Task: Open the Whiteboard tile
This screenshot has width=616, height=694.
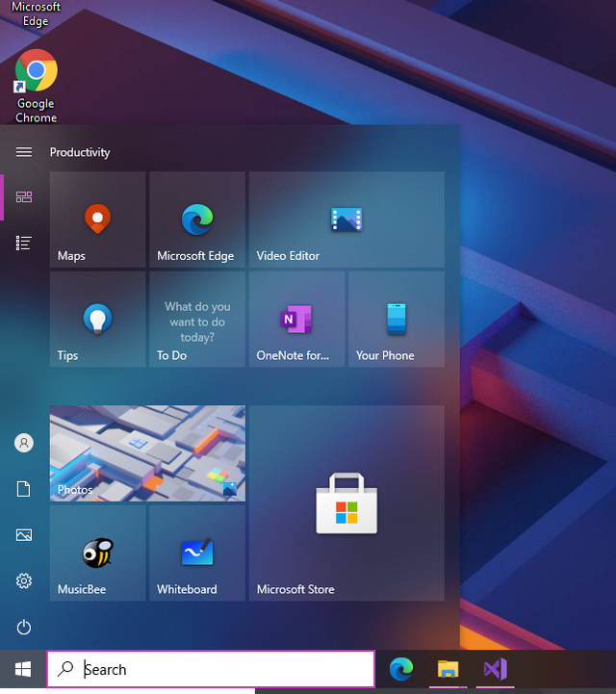Action: (x=196, y=553)
